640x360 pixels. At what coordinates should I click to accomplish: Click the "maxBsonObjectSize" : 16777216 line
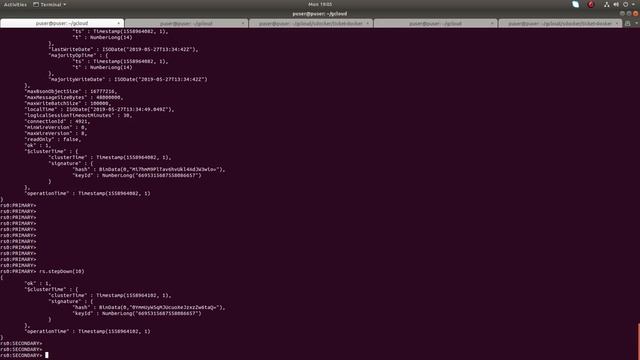[71, 91]
